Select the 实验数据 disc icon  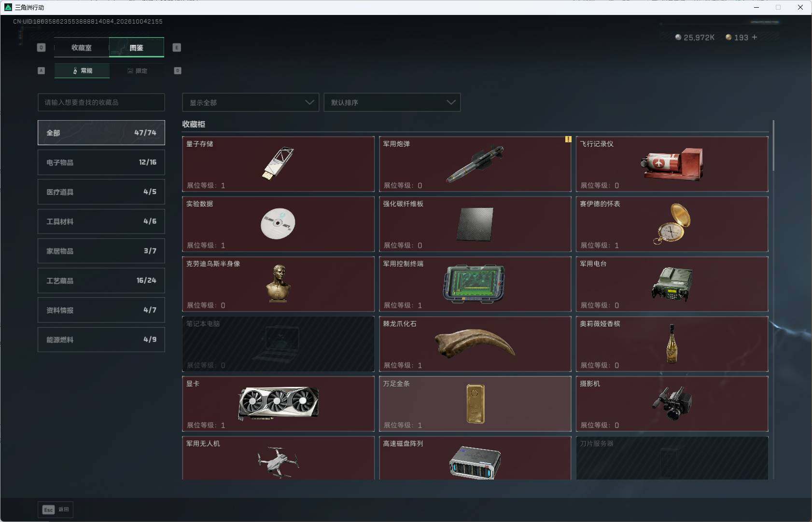(278, 223)
